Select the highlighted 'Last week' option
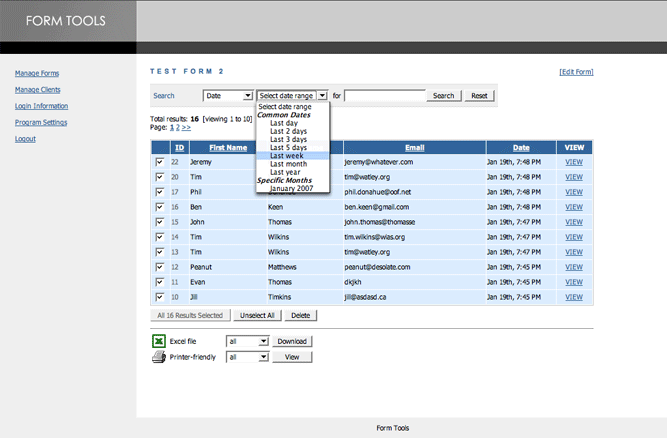This screenshot has height=438, width=667. [x=293, y=156]
